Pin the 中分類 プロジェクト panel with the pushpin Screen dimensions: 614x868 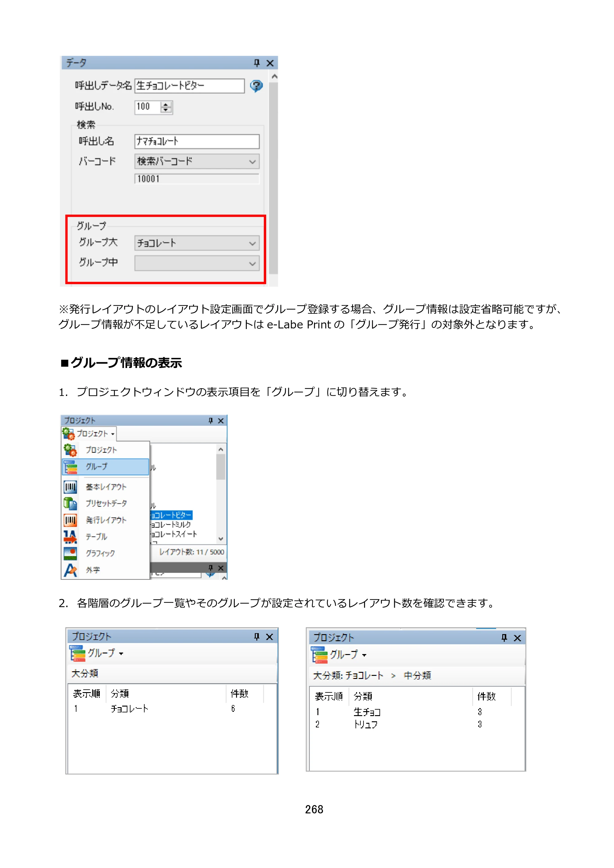(x=504, y=638)
